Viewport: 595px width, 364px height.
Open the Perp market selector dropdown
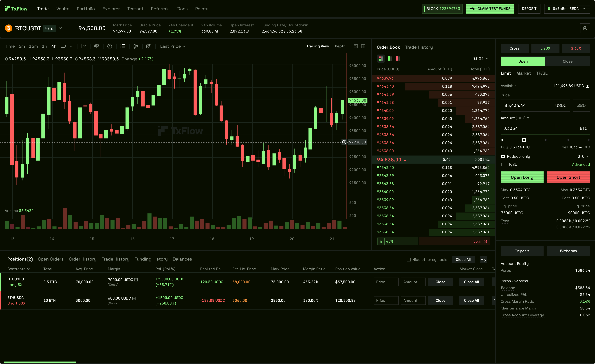[60, 28]
